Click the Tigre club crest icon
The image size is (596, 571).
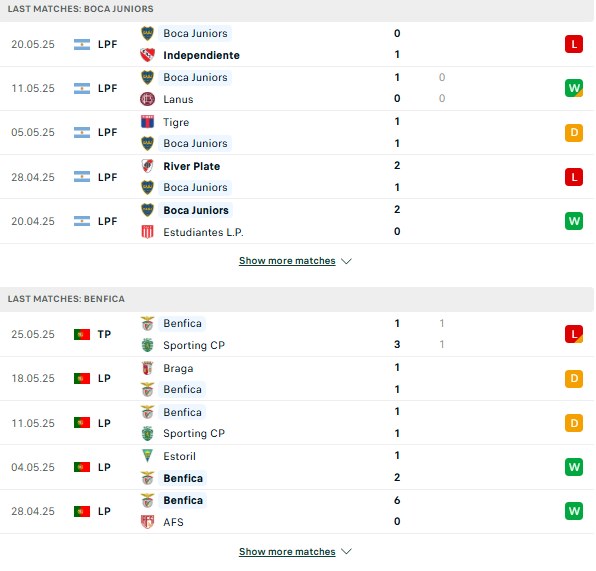147,122
